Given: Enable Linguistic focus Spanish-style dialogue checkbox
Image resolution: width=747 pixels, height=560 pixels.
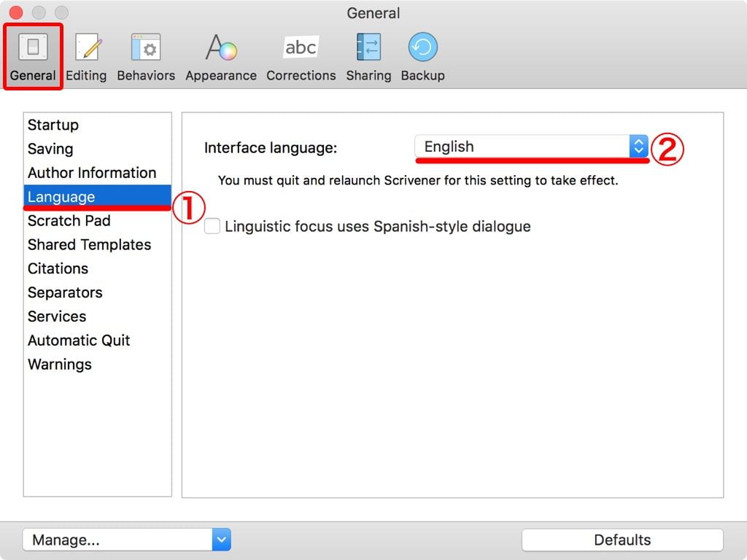Looking at the screenshot, I should coord(212,226).
